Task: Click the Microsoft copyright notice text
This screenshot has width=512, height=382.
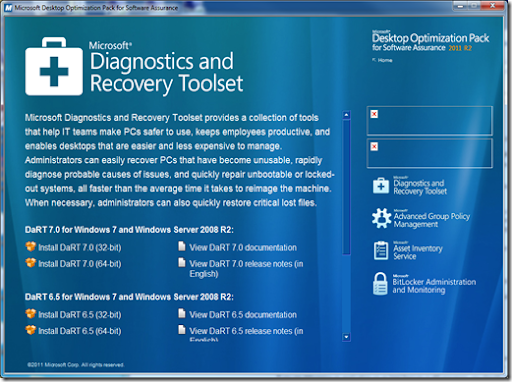Action: pos(76,365)
